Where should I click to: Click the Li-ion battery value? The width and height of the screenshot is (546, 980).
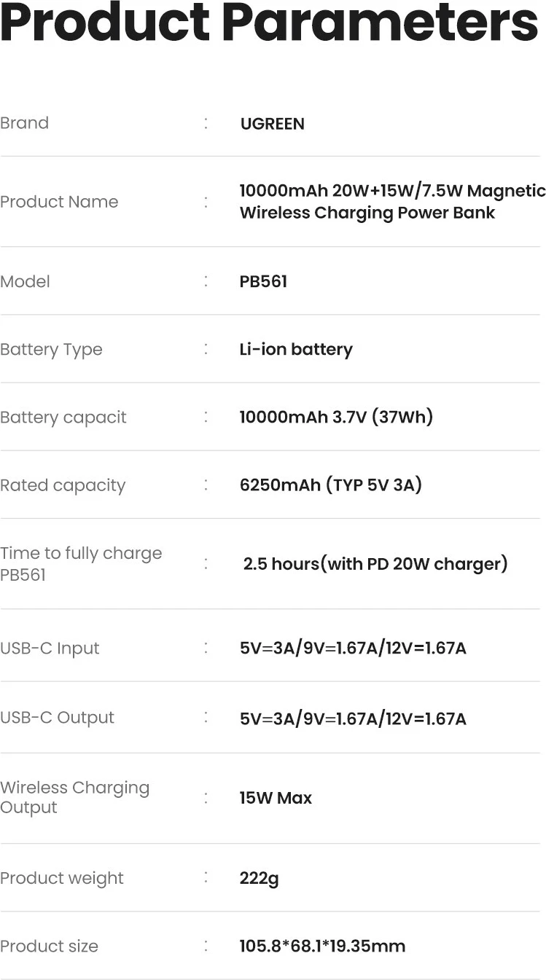295,350
